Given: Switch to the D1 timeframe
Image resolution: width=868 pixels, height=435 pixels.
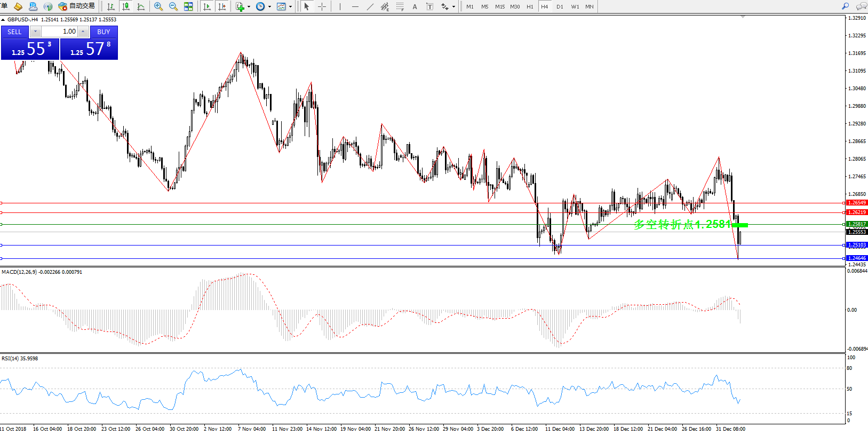Looking at the screenshot, I should [x=560, y=6].
